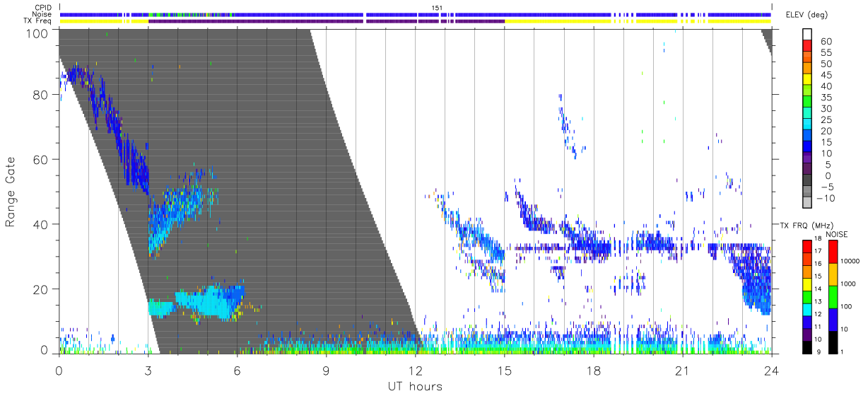The height and width of the screenshot is (401, 868).
Task: Click the 18 label on TX FRQ scale
Action: (817, 240)
